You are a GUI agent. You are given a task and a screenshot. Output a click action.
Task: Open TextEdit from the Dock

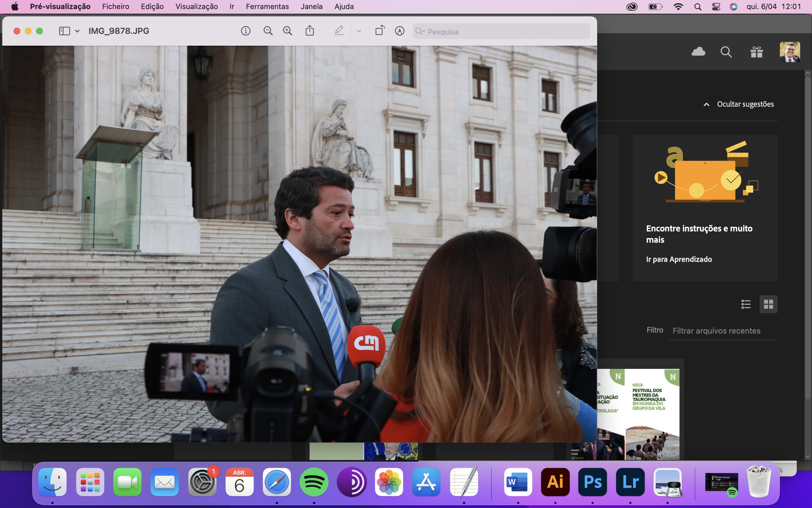pyautogui.click(x=464, y=482)
